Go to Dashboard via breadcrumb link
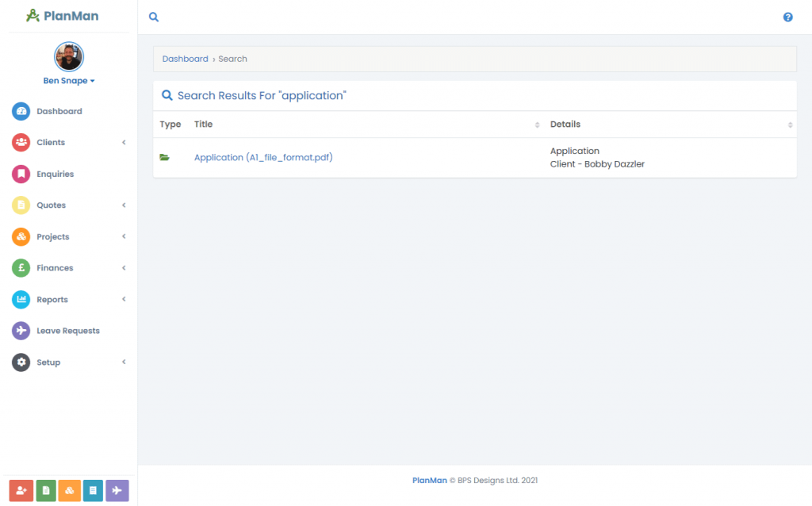Viewport: 812px width, 506px height. pos(185,59)
